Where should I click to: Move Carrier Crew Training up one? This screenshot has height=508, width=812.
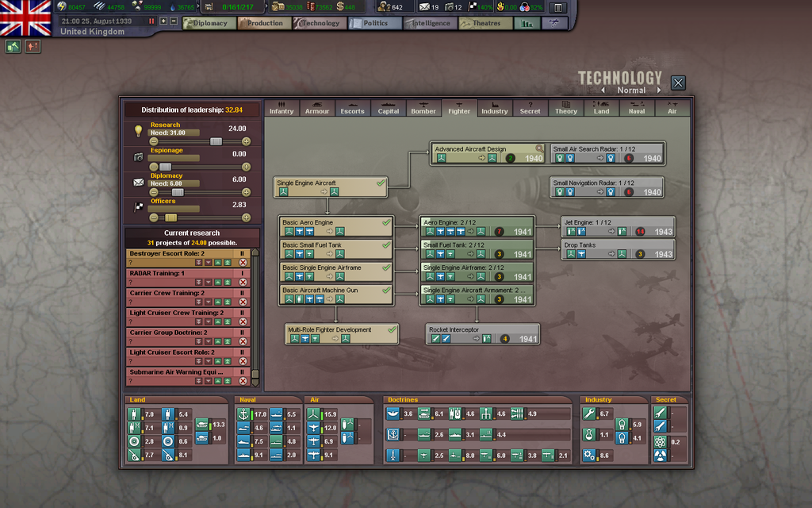(x=218, y=302)
